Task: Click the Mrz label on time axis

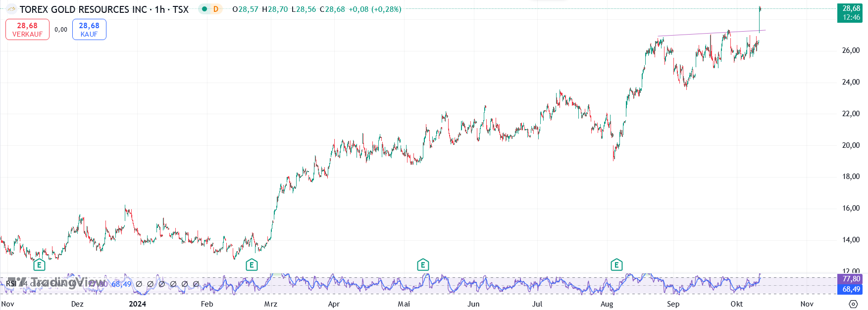Action: (x=270, y=304)
